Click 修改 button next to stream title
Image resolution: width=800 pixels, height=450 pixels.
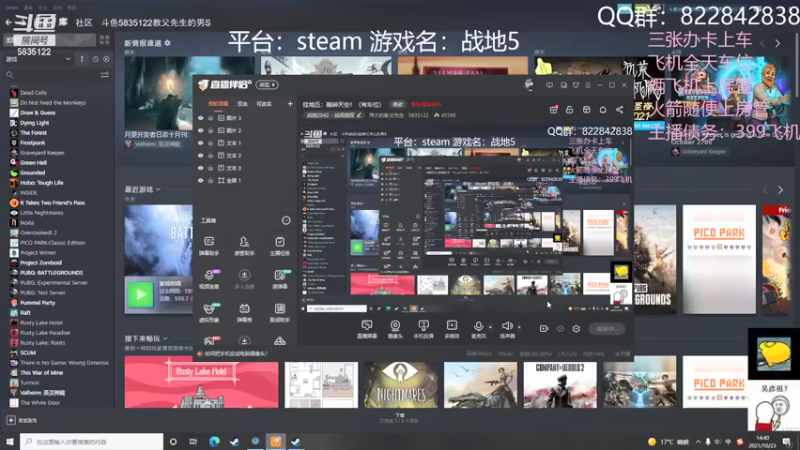[x=397, y=105]
